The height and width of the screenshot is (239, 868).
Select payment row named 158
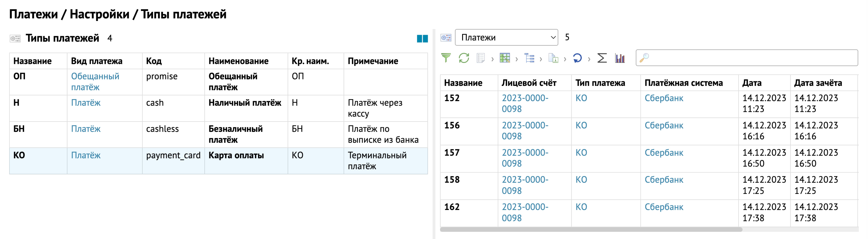coord(452,180)
